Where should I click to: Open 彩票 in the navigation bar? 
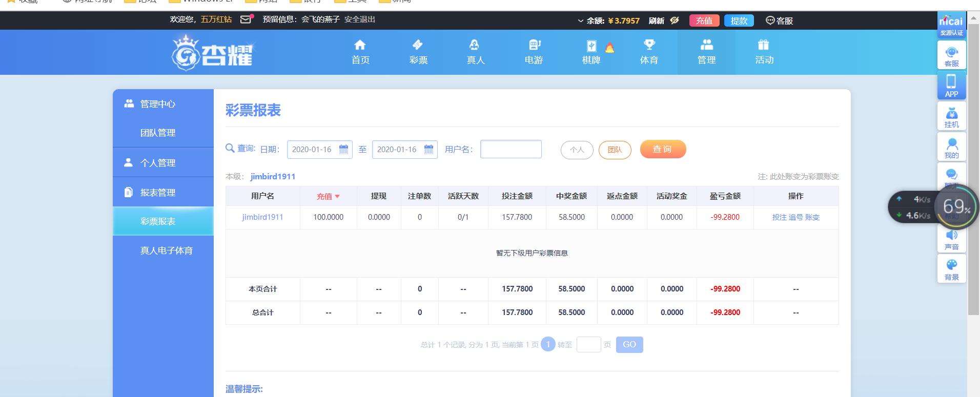pyautogui.click(x=418, y=52)
